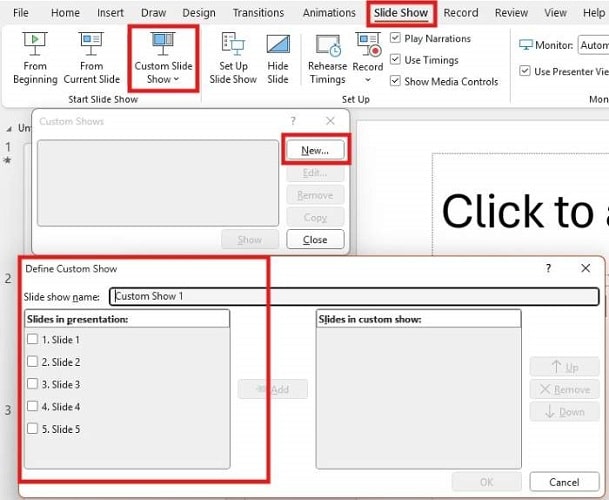Check the box for Slide 3

pos(33,385)
